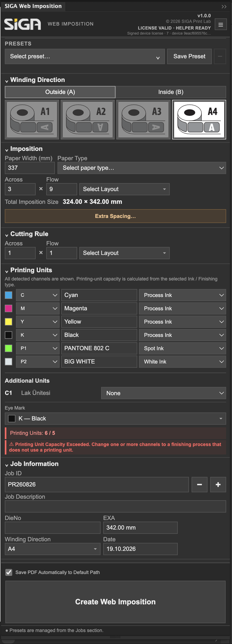Open the Paper Type dropdown

[142, 168]
